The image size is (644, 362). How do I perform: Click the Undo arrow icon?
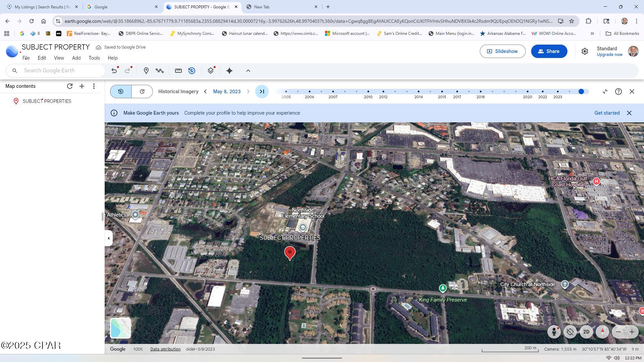point(114,71)
